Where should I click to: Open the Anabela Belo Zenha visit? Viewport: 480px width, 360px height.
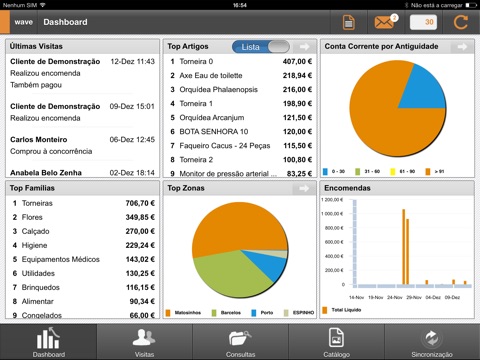82,172
